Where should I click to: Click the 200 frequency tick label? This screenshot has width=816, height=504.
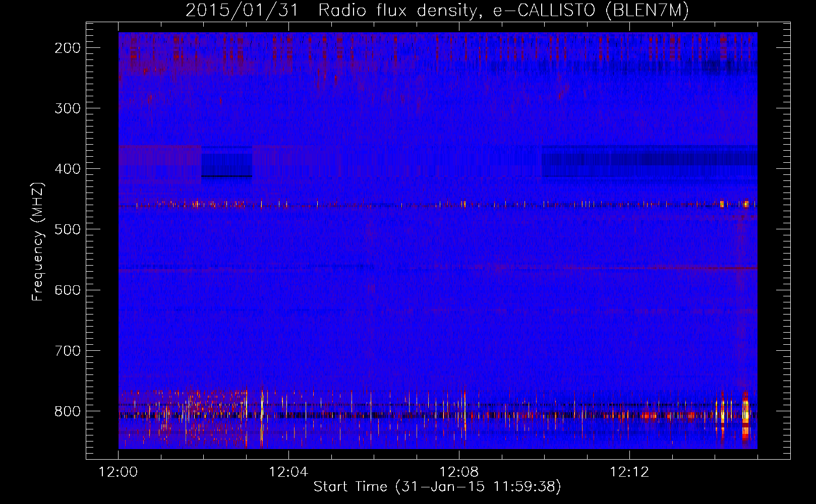67,48
